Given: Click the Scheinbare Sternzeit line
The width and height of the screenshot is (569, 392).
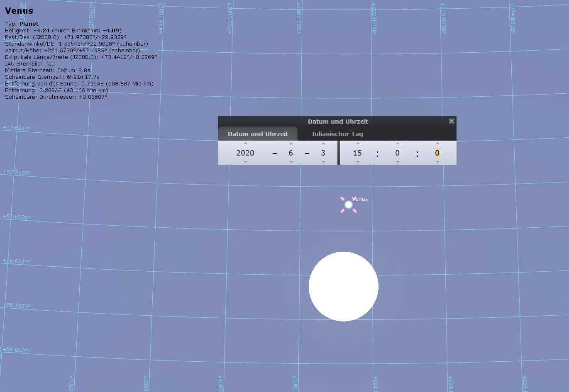Looking at the screenshot, I should [52, 77].
